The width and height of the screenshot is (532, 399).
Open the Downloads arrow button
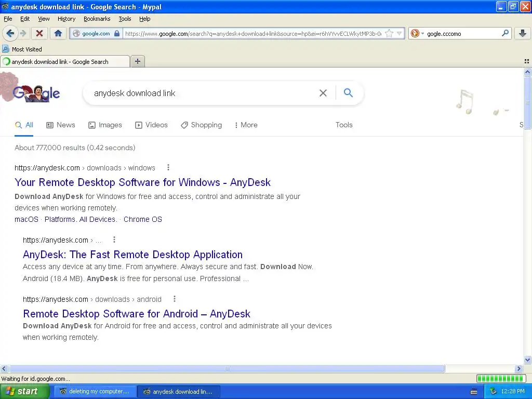tap(523, 33)
